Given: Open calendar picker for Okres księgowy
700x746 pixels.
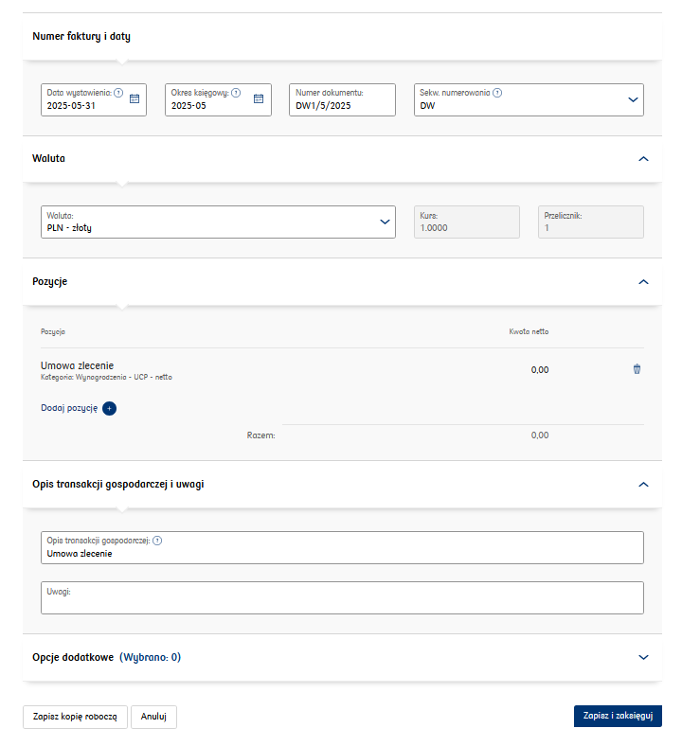Looking at the screenshot, I should (259, 98).
